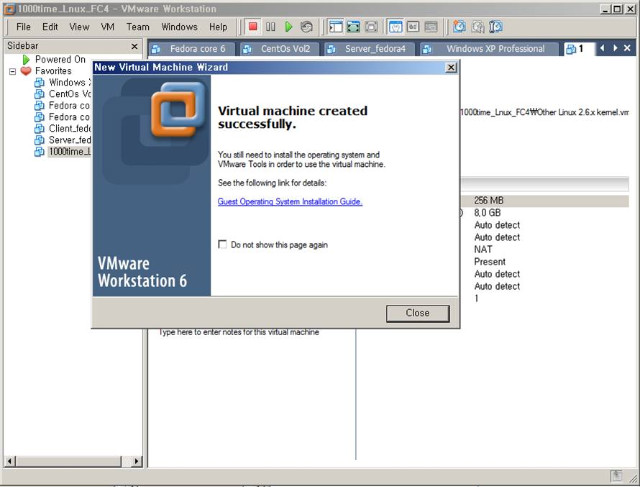Image resolution: width=640 pixels, height=487 pixels.
Task: Click the Close button in the wizard
Action: [x=418, y=313]
